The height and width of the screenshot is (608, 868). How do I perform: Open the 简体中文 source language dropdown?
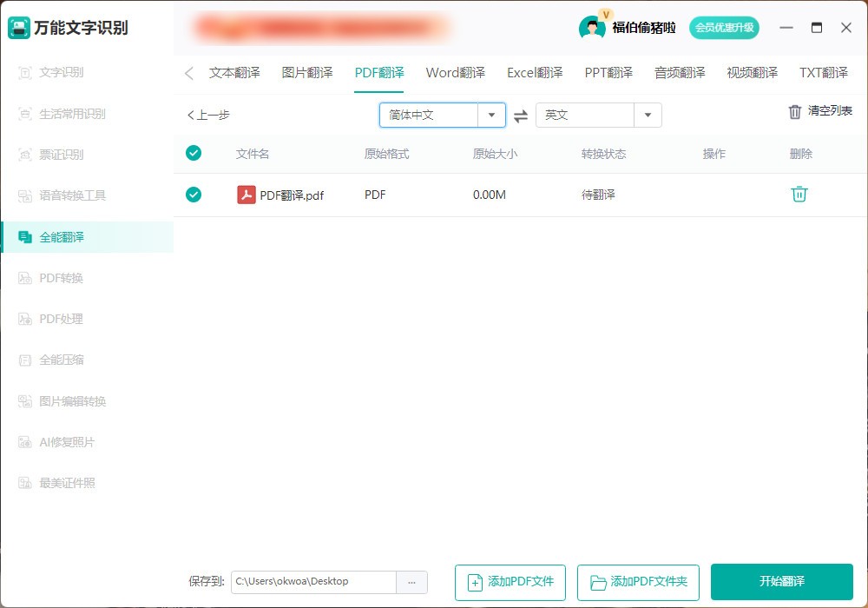pyautogui.click(x=492, y=115)
